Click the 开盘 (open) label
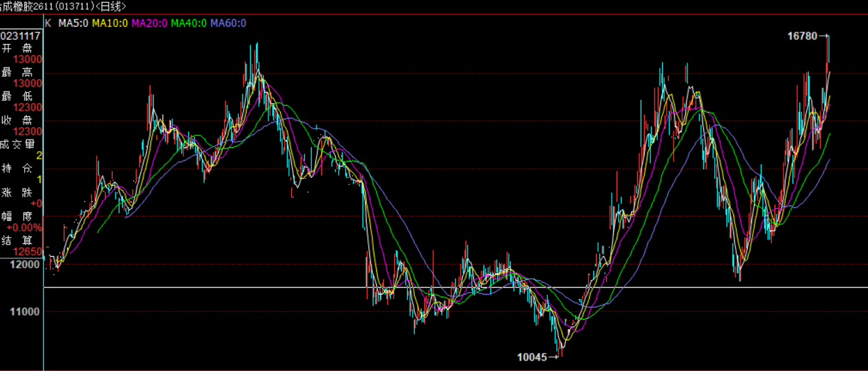Viewport: 868px width, 371px height. (x=17, y=48)
